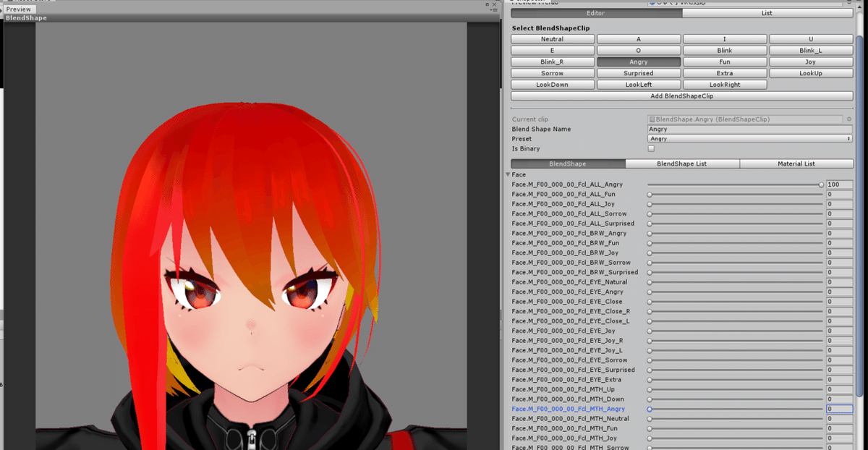
Task: Click the Select BlendShapeClip heading
Action: (550, 28)
